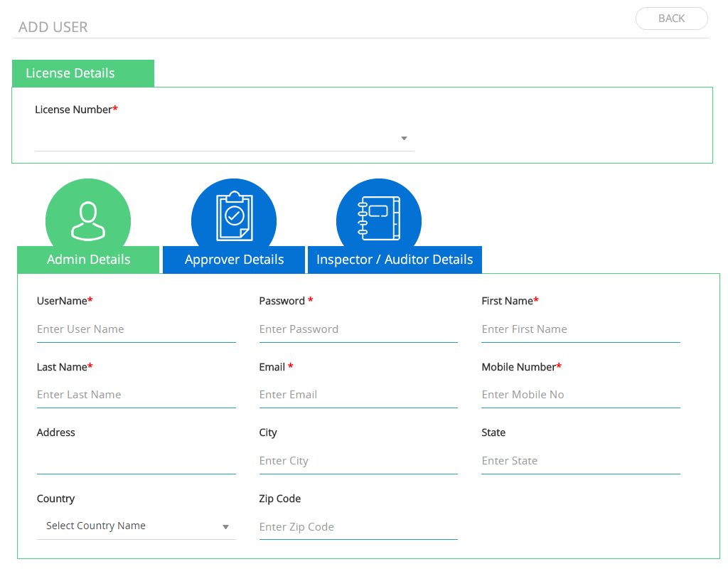Click the Admin user profile icon
The height and width of the screenshot is (569, 728).
click(88, 221)
